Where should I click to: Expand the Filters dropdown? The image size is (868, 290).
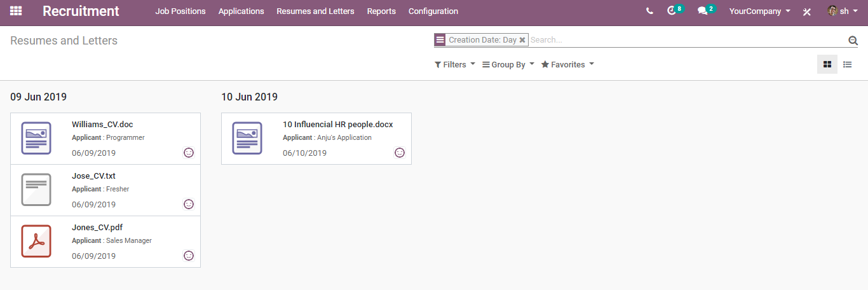point(455,65)
